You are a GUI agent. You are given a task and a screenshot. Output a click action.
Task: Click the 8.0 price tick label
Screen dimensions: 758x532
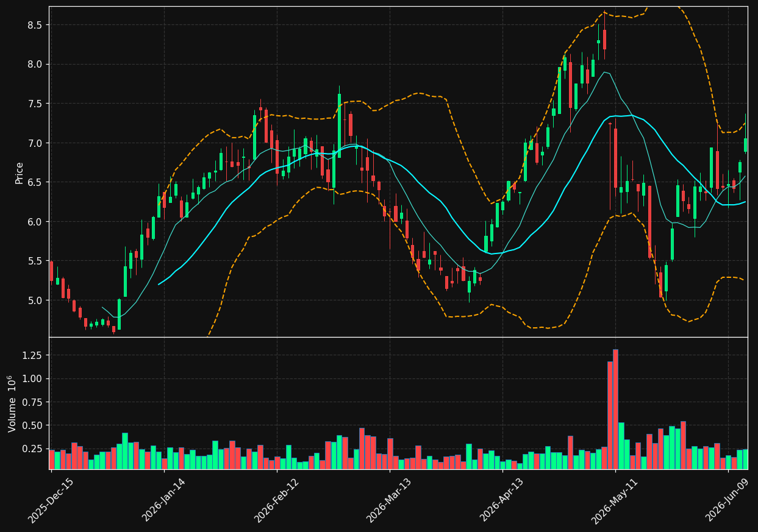pos(35,65)
